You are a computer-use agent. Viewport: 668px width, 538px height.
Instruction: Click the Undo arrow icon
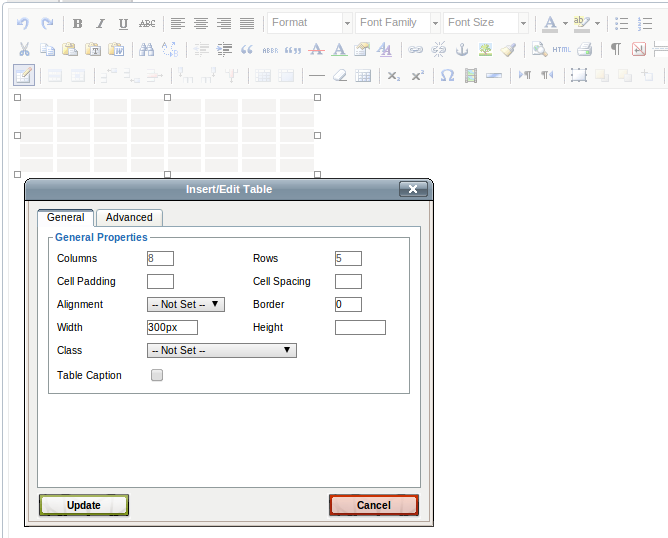tap(23, 23)
